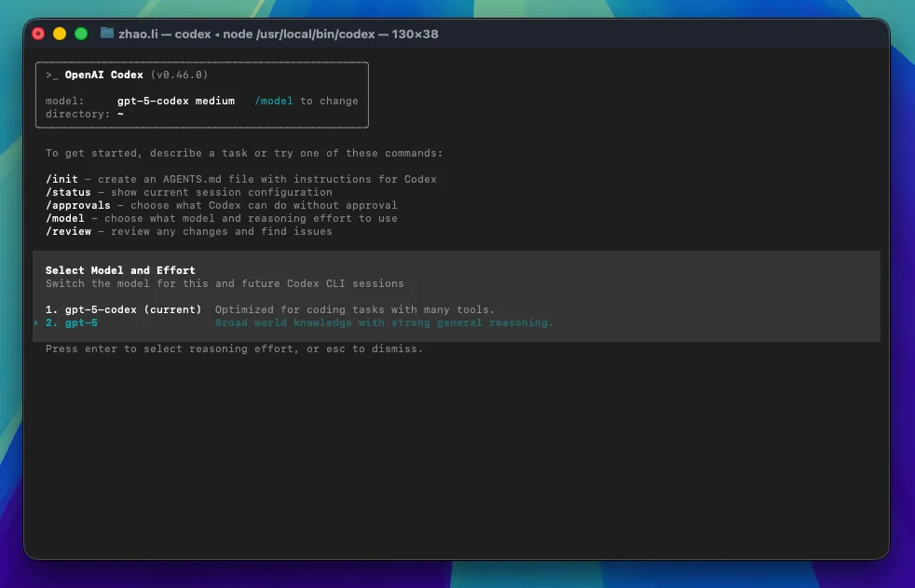Screen dimensions: 915x588
Task: Click the directory ~ value in header
Action: tap(120, 114)
